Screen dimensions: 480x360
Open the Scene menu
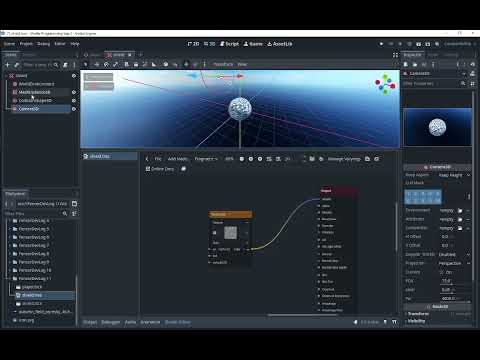(9, 44)
